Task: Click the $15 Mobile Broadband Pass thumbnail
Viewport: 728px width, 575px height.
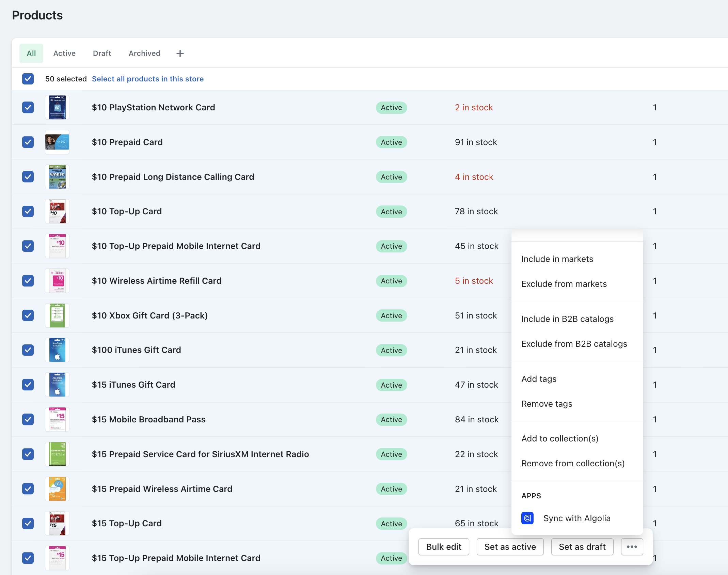Action: [57, 419]
